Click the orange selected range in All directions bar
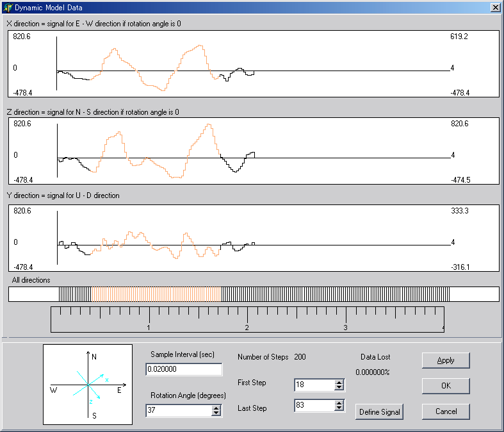The image size is (504, 432). point(156,294)
